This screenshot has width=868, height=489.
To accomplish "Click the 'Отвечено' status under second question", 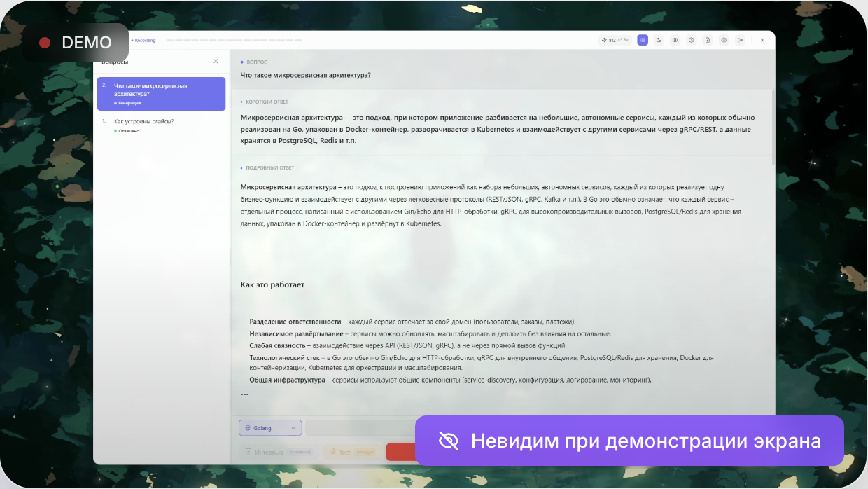I will [127, 131].
